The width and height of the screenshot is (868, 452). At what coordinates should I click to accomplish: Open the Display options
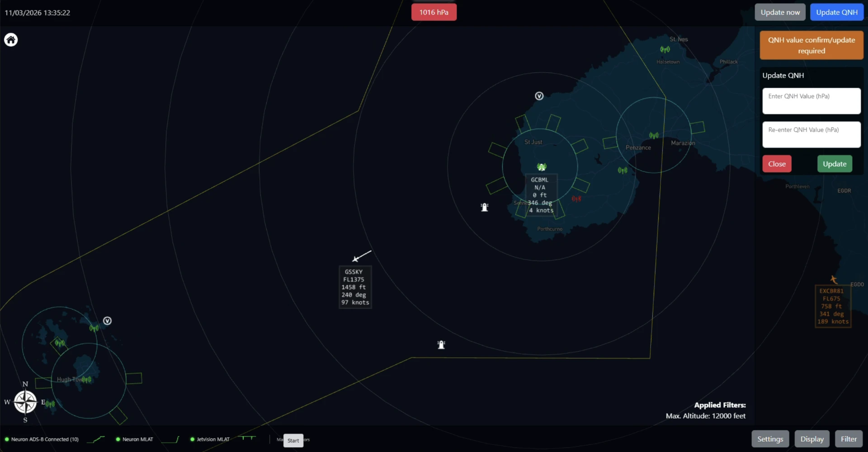pos(812,439)
